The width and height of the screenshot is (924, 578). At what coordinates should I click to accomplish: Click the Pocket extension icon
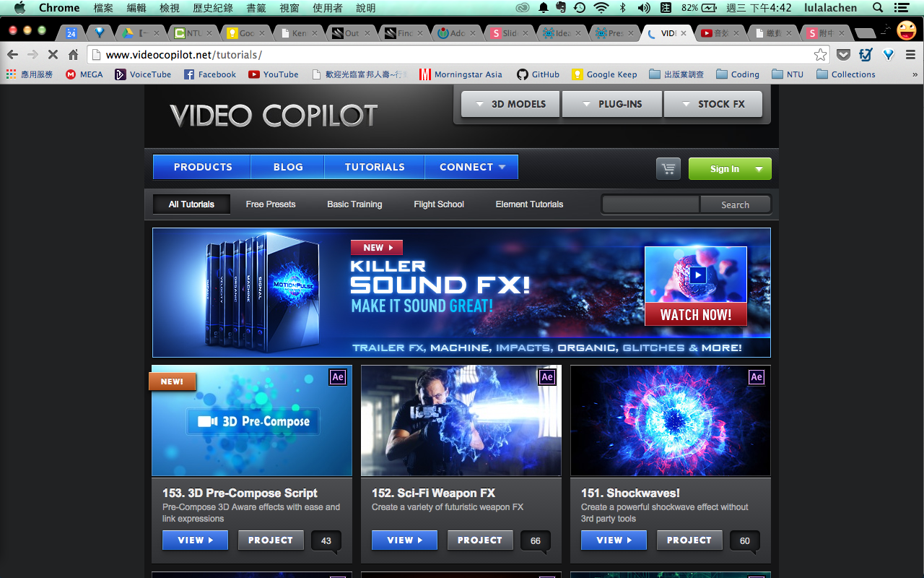(842, 55)
